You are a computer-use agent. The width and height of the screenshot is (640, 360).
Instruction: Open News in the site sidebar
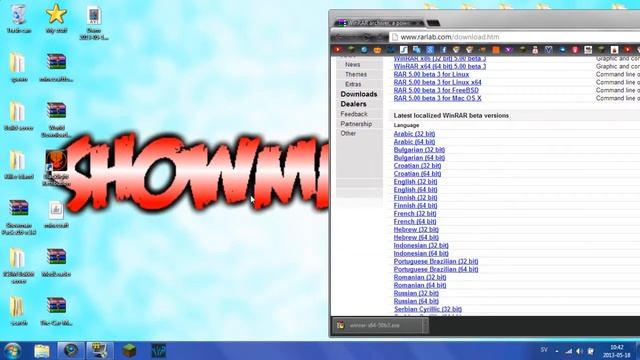point(352,64)
